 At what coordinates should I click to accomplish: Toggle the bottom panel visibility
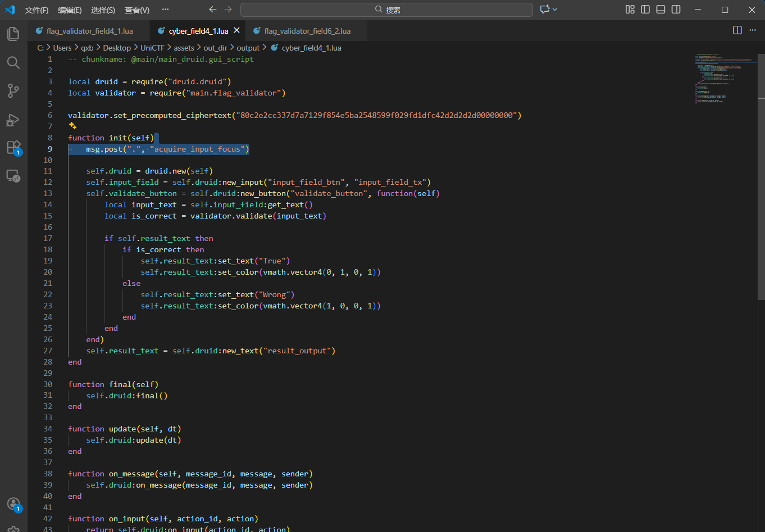[661, 10]
